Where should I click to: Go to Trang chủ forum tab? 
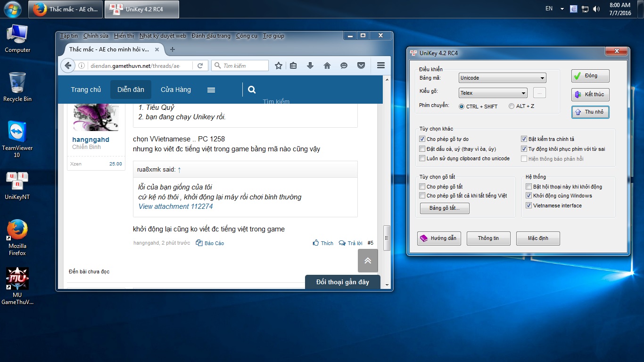click(x=86, y=90)
